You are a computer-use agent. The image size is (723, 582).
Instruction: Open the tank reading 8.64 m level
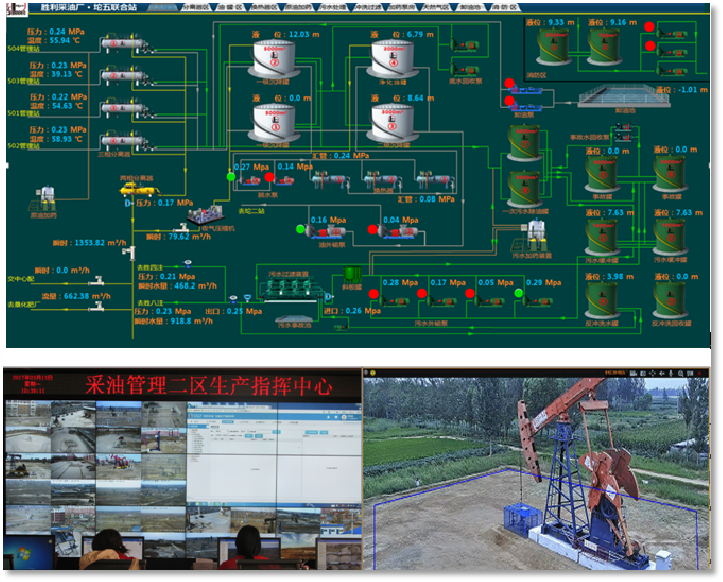pos(391,121)
